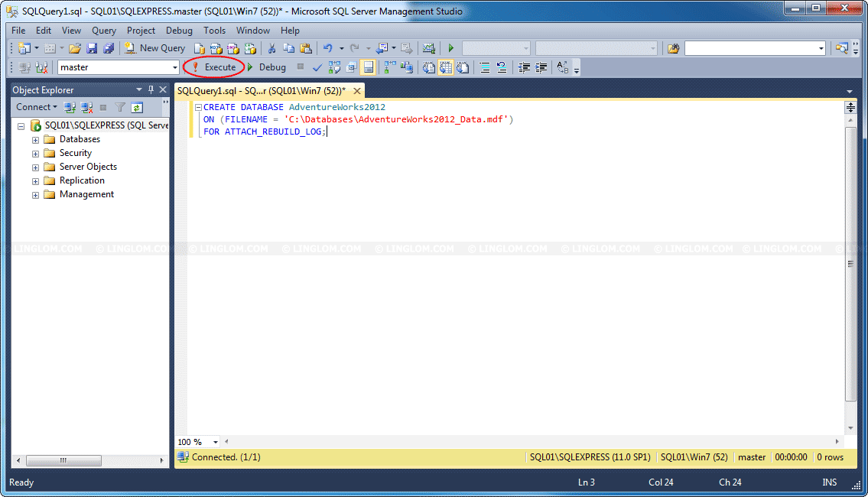Click the Cut scissors icon
The height and width of the screenshot is (497, 868).
click(x=271, y=48)
